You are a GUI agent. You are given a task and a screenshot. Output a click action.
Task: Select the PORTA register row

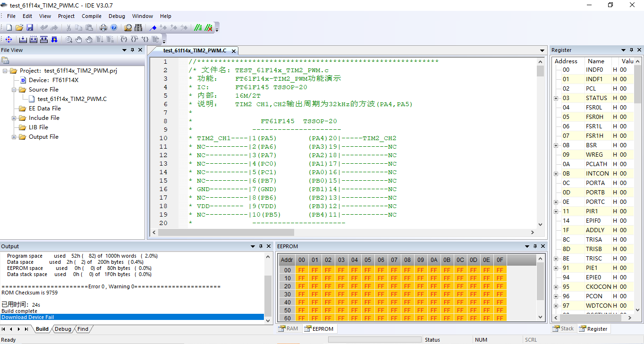click(x=595, y=183)
